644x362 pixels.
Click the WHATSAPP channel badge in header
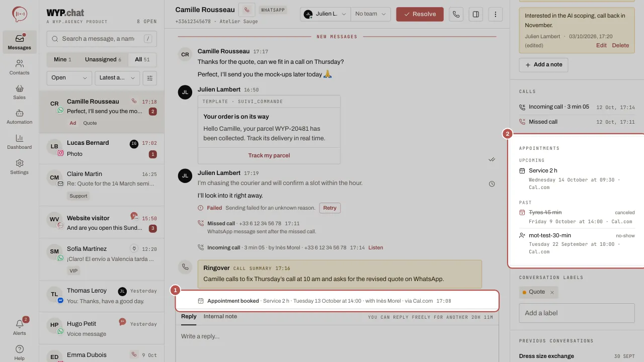pos(272,10)
